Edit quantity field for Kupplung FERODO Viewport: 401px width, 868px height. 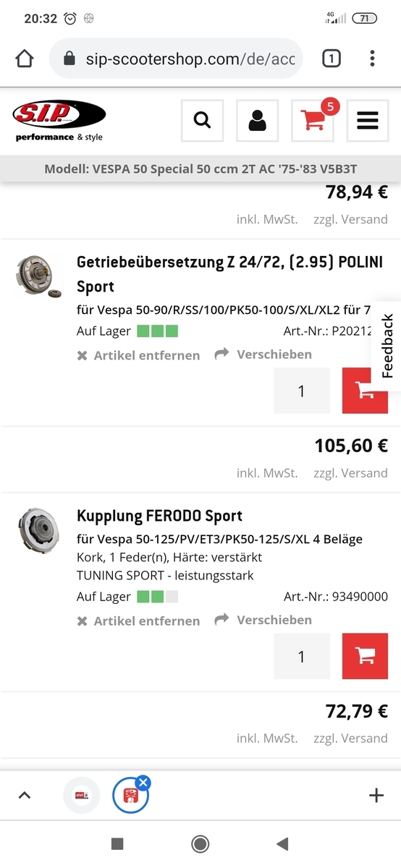302,656
